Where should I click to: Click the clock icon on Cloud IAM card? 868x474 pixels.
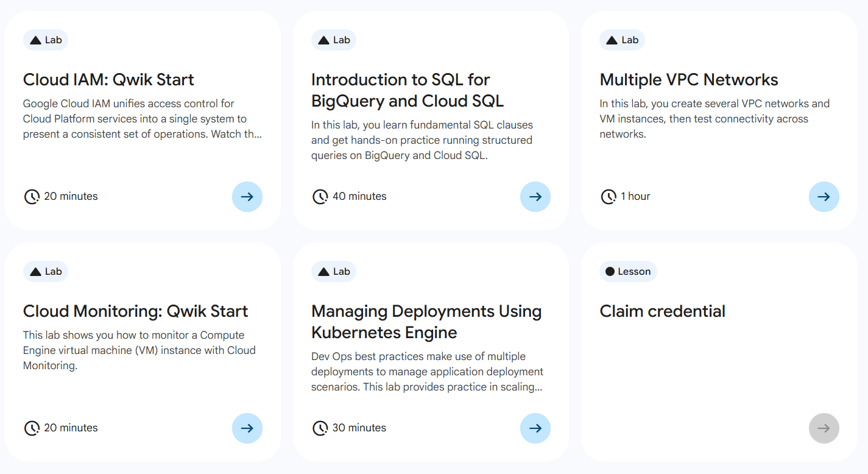pos(32,197)
